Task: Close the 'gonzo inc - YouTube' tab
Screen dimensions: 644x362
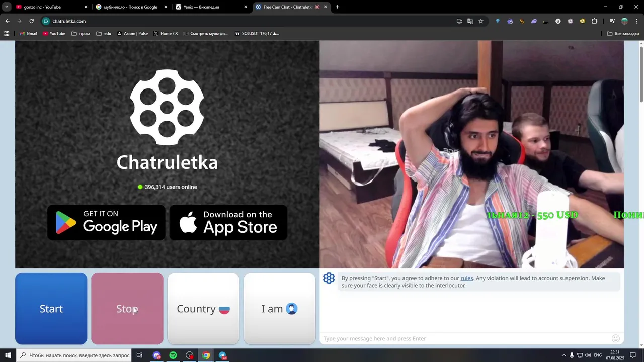Action: pyautogui.click(x=86, y=7)
